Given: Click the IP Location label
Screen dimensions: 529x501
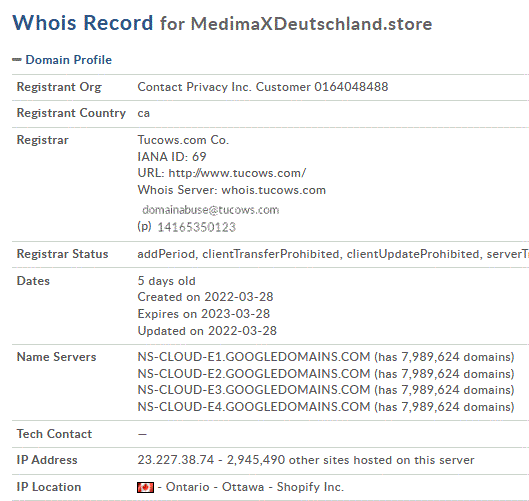Looking at the screenshot, I should (49, 487).
